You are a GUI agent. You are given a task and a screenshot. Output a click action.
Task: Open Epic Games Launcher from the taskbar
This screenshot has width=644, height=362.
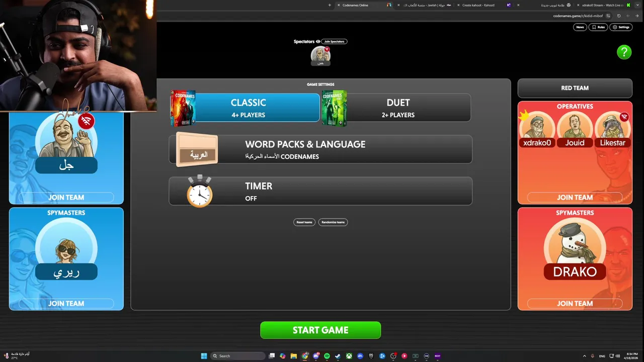point(371,356)
